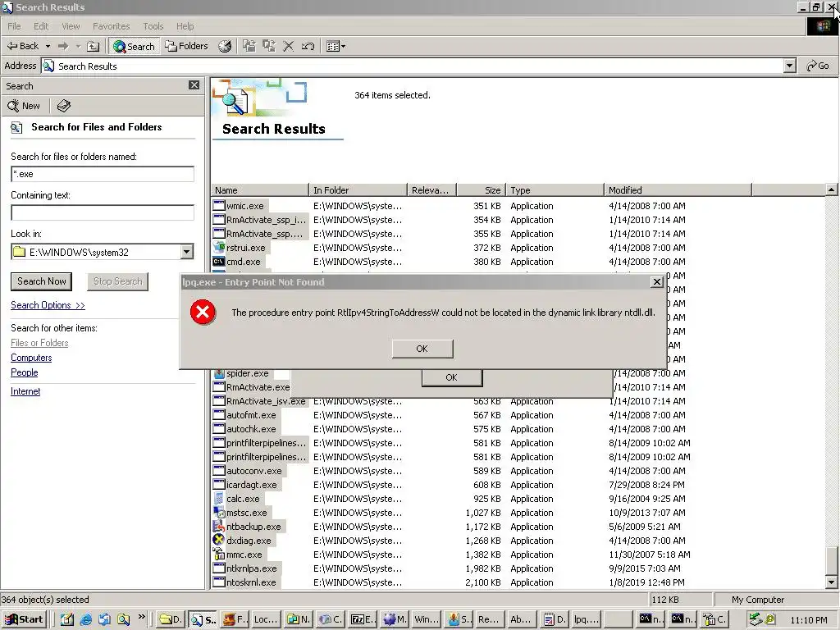840x630 pixels.
Task: Click OK in the dialog behind
Action: [452, 377]
